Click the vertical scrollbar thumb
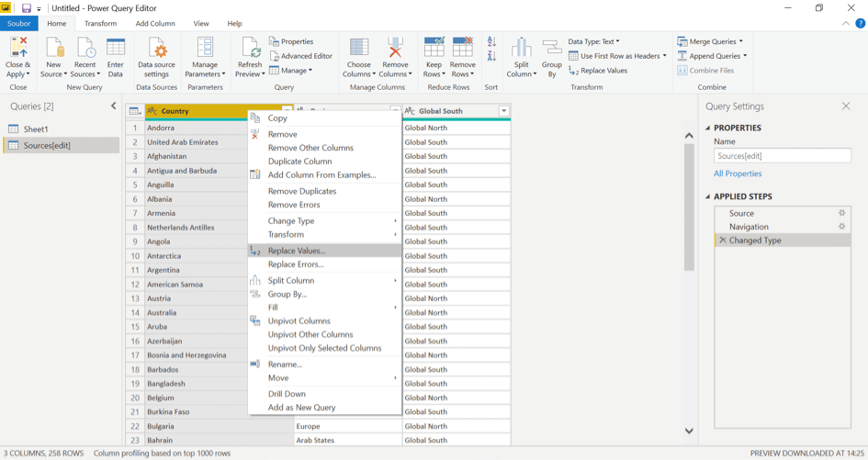868x460 pixels. coord(689,207)
